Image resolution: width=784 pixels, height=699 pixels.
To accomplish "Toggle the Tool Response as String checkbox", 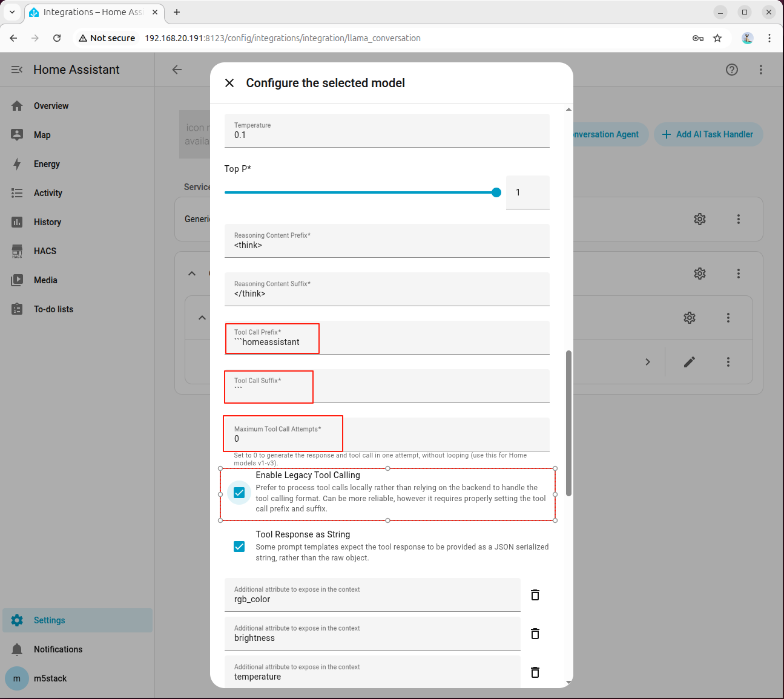I will point(239,546).
